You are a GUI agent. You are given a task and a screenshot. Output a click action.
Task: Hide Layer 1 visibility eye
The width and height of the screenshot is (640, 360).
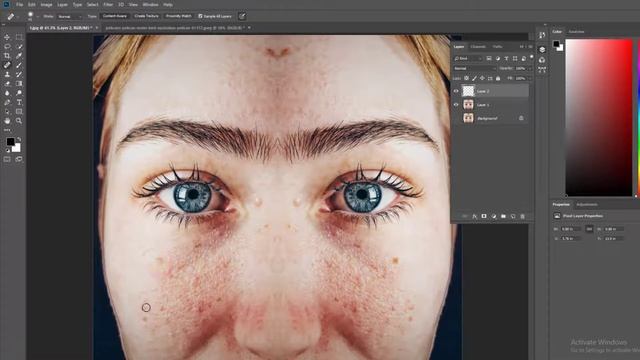[456, 104]
